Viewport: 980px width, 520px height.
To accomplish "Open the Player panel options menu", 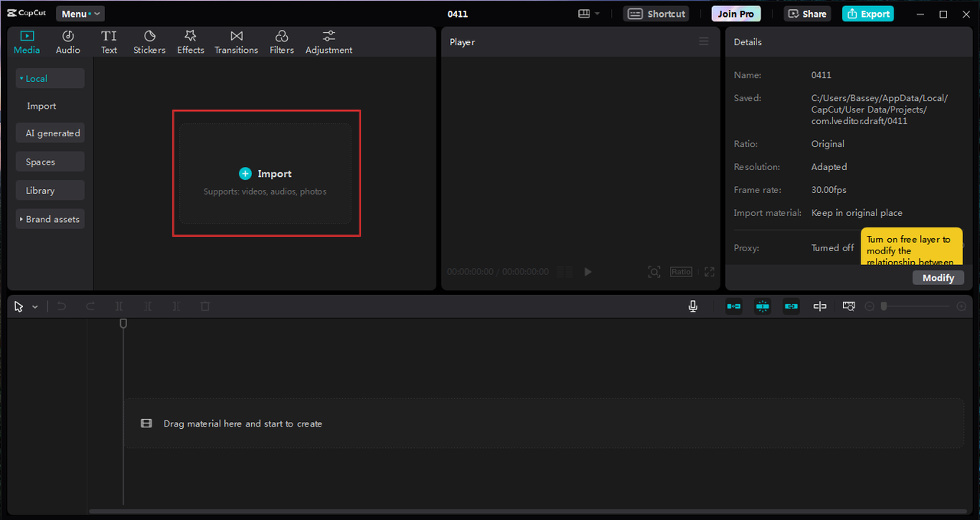I will pos(704,41).
